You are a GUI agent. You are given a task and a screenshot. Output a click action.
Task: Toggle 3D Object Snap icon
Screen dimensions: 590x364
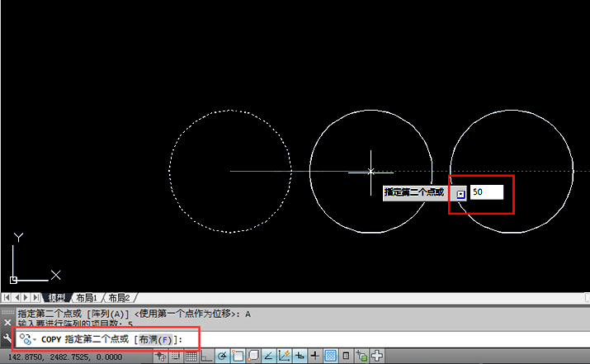(x=253, y=356)
